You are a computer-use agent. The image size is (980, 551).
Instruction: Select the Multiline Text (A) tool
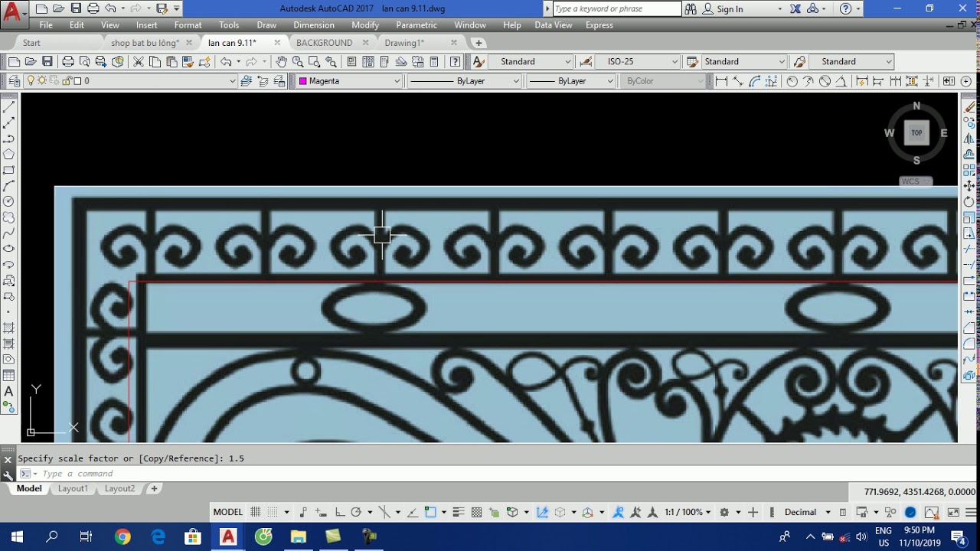point(9,392)
